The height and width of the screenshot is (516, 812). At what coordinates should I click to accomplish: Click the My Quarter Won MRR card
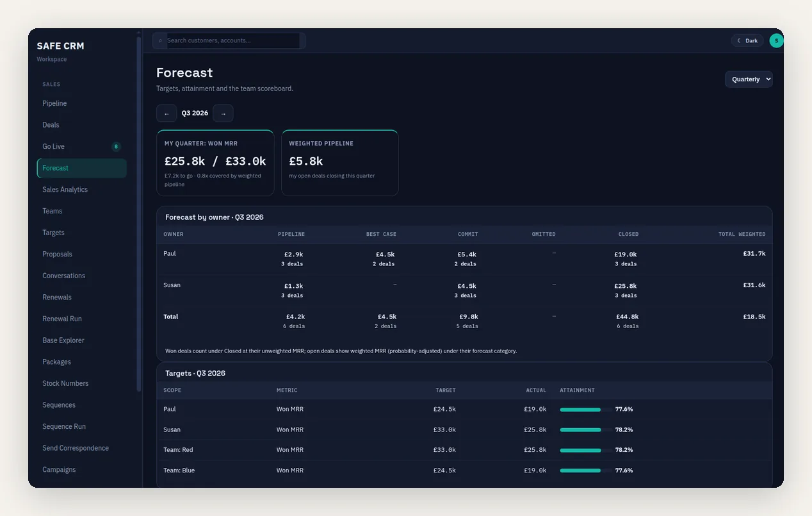point(215,163)
